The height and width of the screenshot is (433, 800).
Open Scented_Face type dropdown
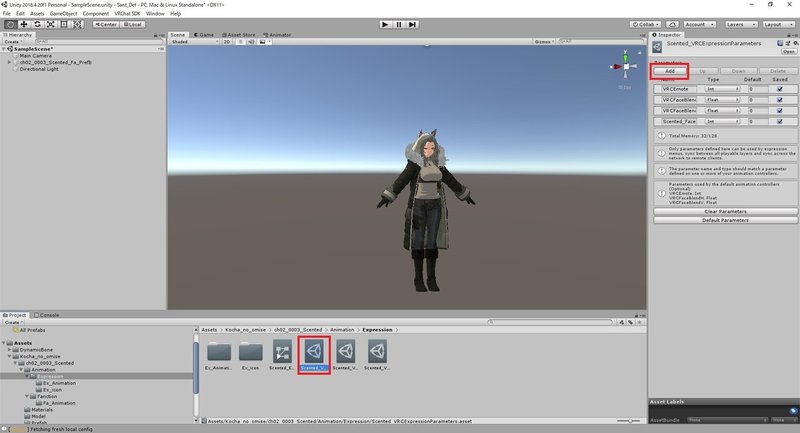point(722,121)
